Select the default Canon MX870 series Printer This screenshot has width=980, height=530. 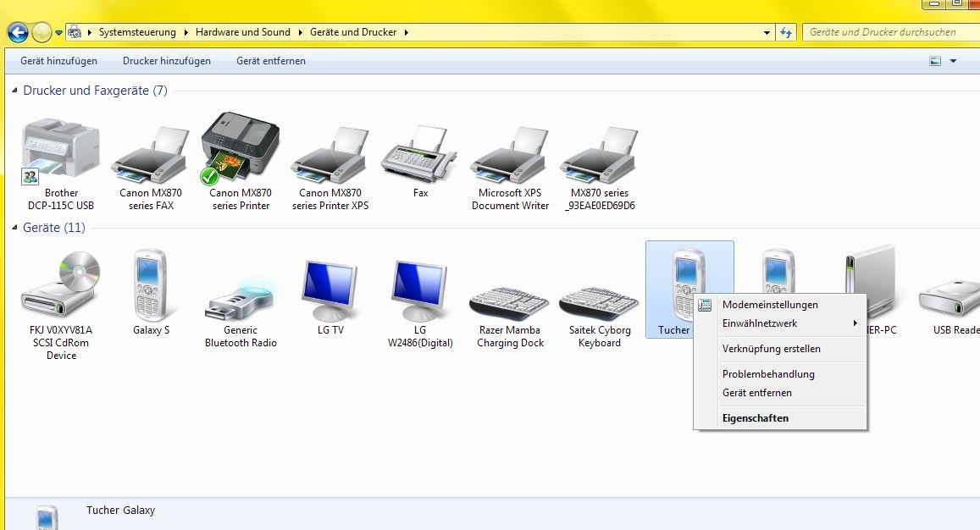(x=240, y=149)
